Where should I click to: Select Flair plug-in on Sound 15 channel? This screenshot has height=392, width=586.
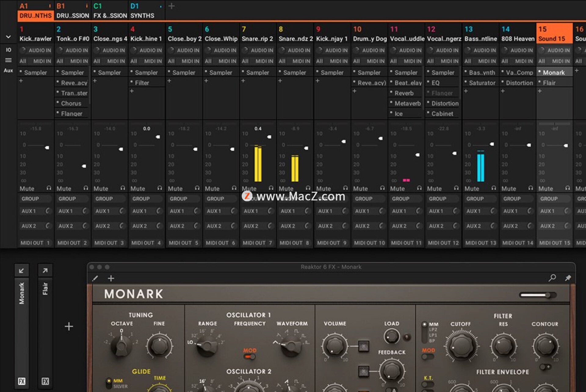click(554, 83)
